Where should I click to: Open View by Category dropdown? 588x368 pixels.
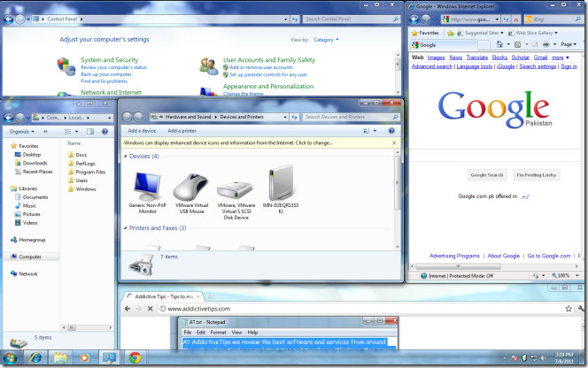click(326, 40)
